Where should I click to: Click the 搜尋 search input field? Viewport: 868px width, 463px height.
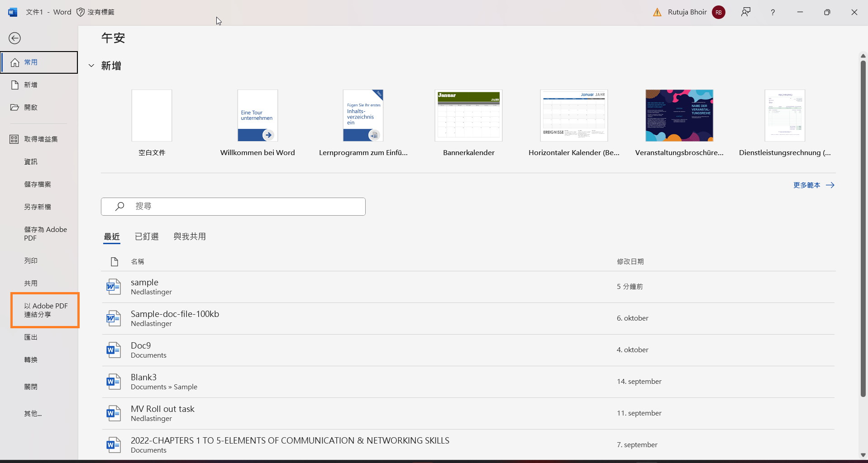[x=233, y=207]
